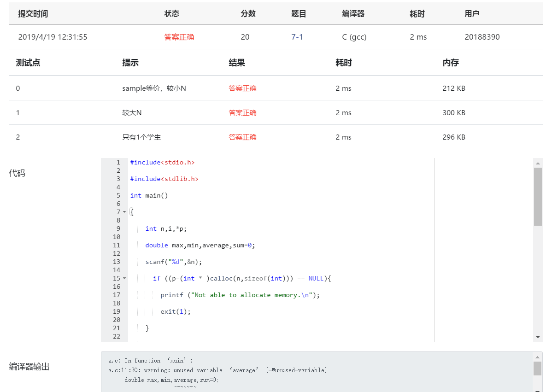Open the 7-1 problem link

click(297, 37)
